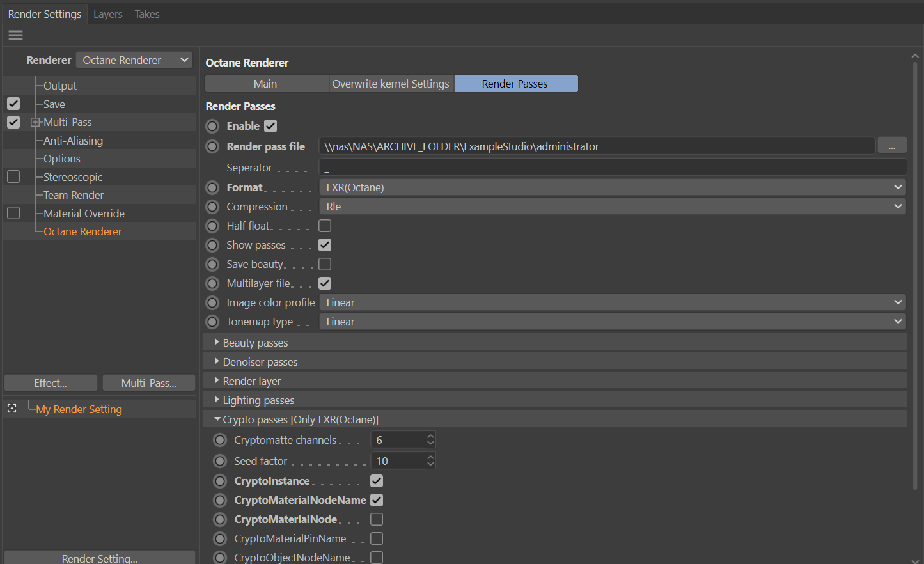Click Half float animation dot
Viewport: 924px width, 564px height.
pyautogui.click(x=213, y=226)
